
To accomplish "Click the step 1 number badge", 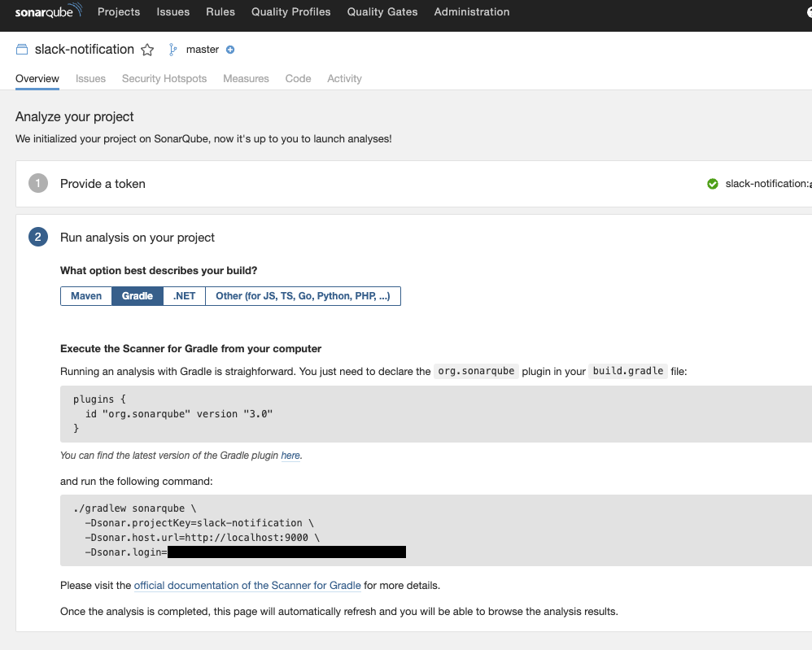I will coord(37,183).
